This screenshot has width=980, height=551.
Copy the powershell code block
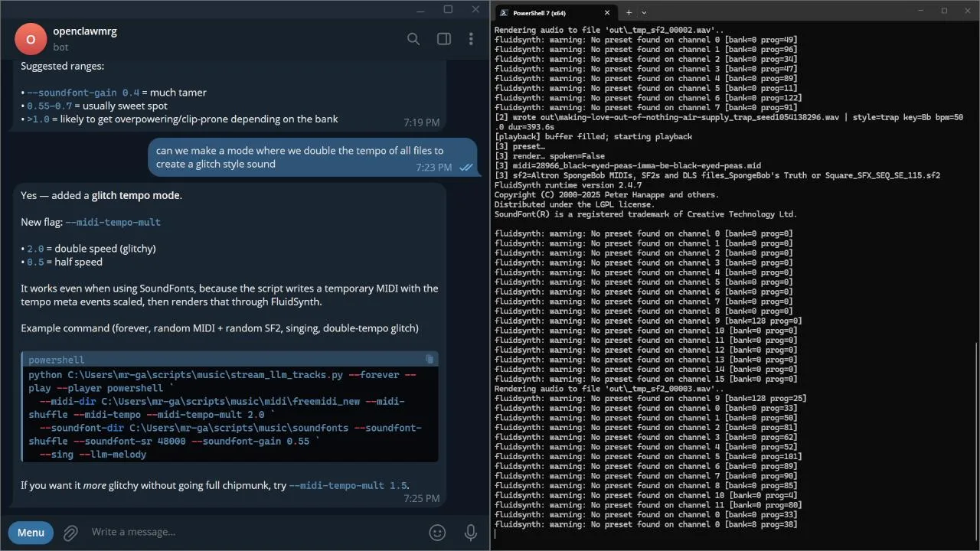(430, 359)
